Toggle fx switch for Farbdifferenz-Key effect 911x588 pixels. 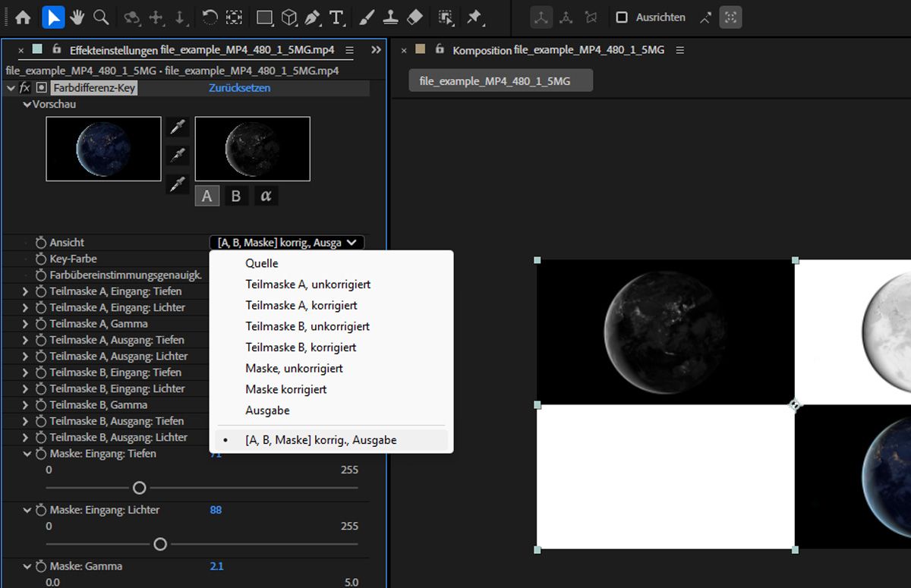pos(25,88)
